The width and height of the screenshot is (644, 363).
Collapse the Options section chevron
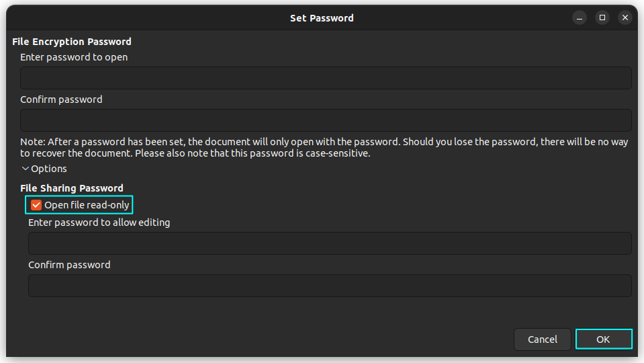point(26,169)
